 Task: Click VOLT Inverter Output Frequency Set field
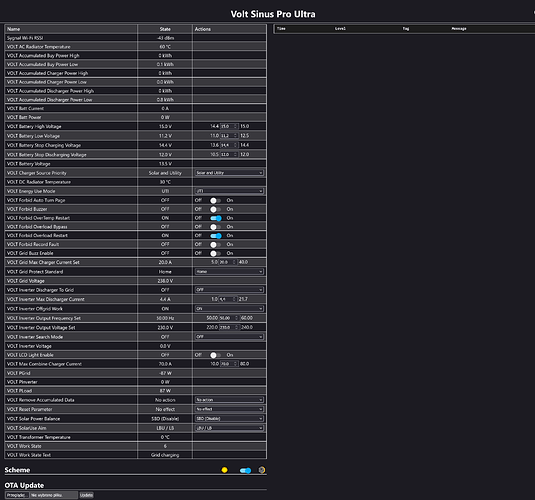pos(229,318)
